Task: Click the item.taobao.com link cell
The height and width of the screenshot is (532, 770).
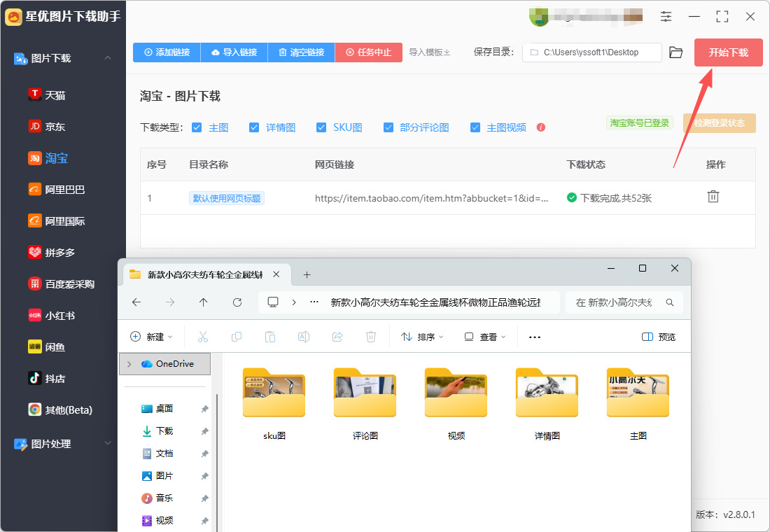Action: click(x=432, y=198)
